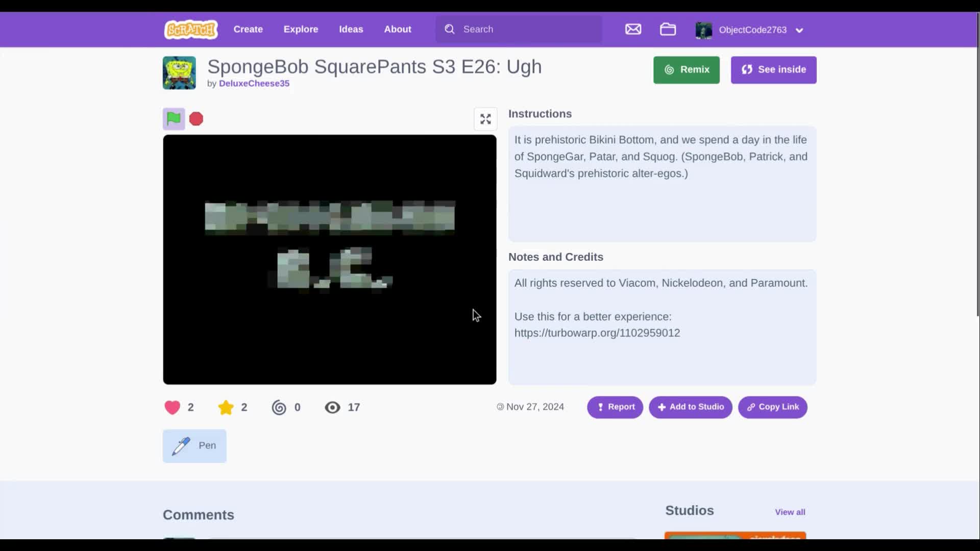980x551 pixels.
Task: Enter full screen mode for the player
Action: tap(485, 119)
